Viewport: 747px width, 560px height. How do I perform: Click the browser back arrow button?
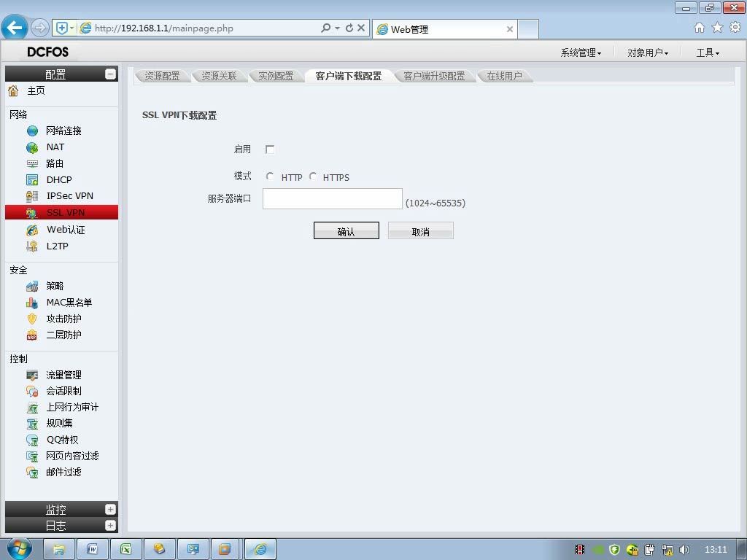pos(15,28)
